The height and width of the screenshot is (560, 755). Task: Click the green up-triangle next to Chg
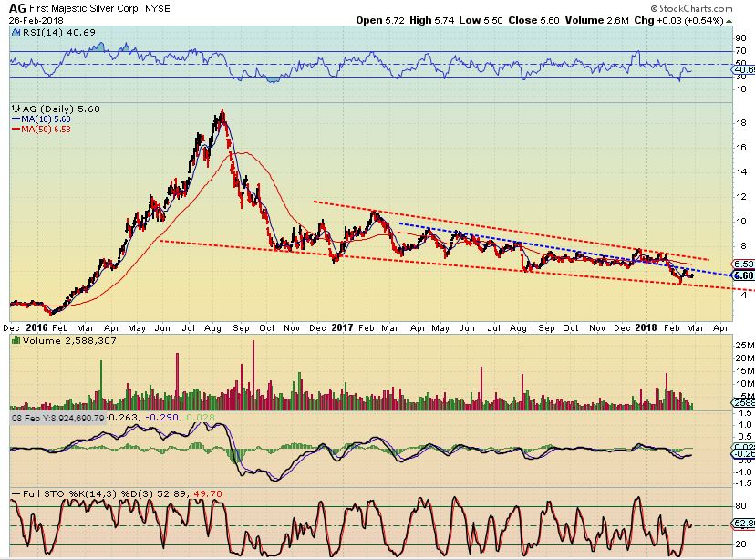[x=729, y=21]
